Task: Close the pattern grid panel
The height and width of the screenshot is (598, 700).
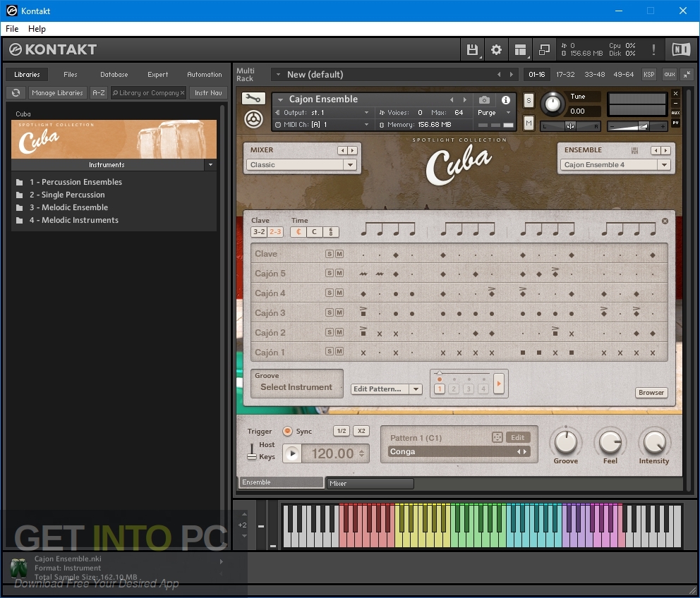Action: (x=665, y=221)
